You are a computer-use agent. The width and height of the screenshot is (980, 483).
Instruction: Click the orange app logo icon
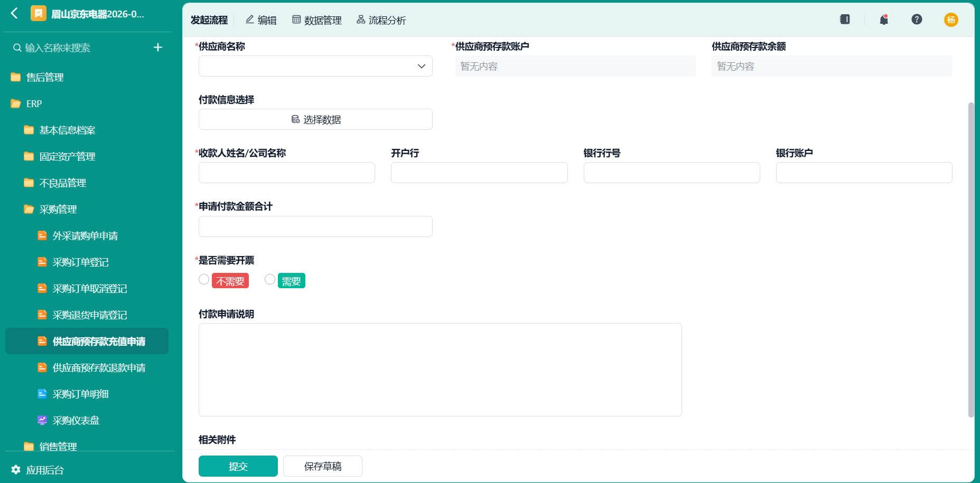tap(39, 13)
